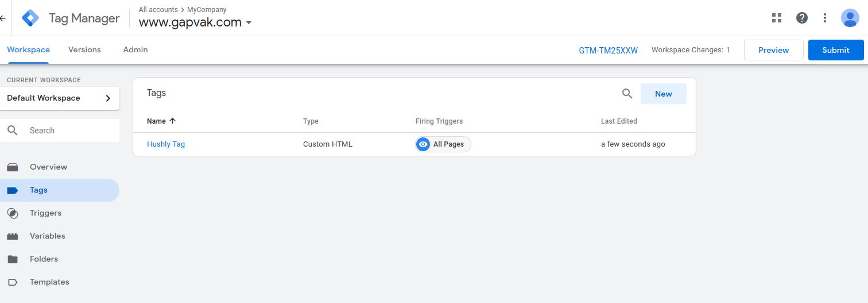Click the Type column header

point(311,121)
